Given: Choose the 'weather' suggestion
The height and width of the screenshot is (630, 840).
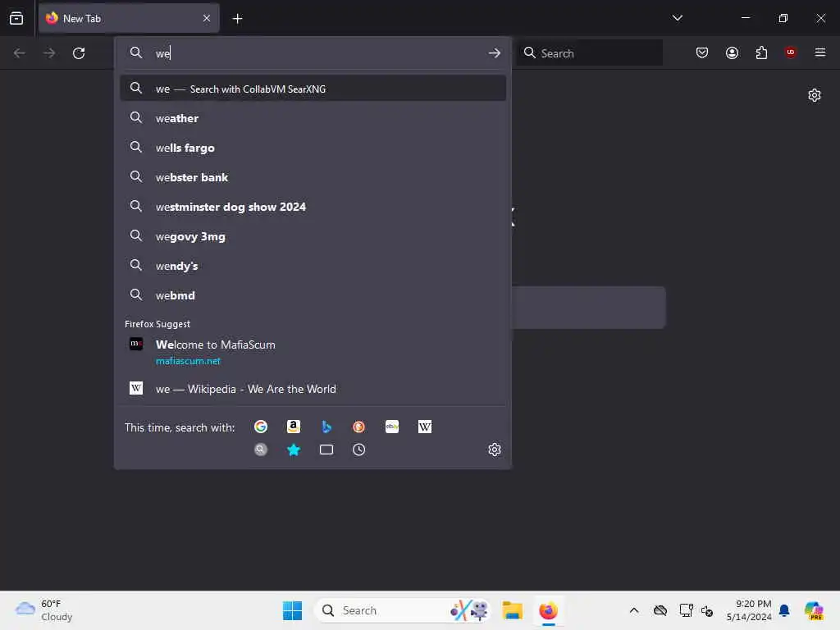Looking at the screenshot, I should click(313, 118).
